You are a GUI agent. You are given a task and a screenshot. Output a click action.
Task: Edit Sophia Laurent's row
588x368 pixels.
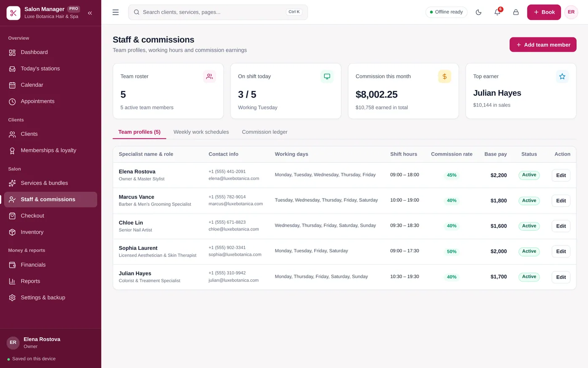[x=561, y=252]
